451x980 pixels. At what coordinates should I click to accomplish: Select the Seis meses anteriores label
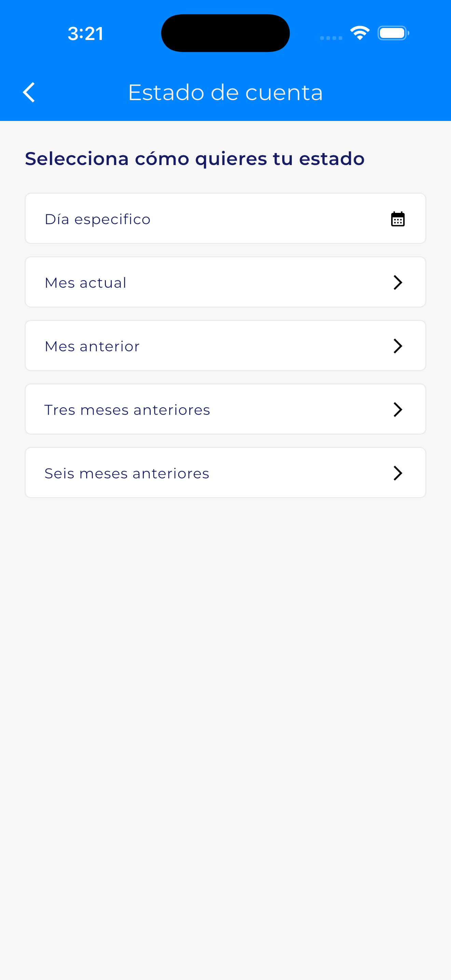127,474
